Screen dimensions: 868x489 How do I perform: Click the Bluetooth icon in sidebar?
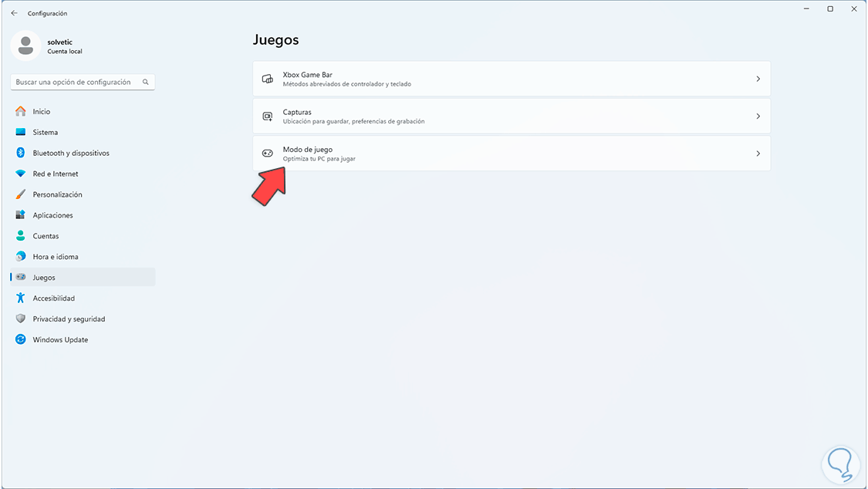(x=21, y=153)
